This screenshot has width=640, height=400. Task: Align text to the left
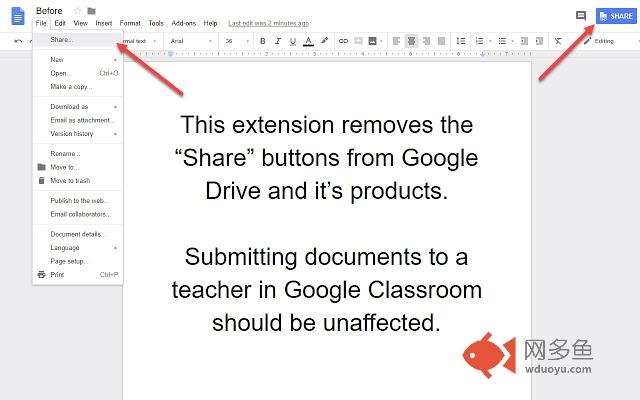(x=396, y=41)
